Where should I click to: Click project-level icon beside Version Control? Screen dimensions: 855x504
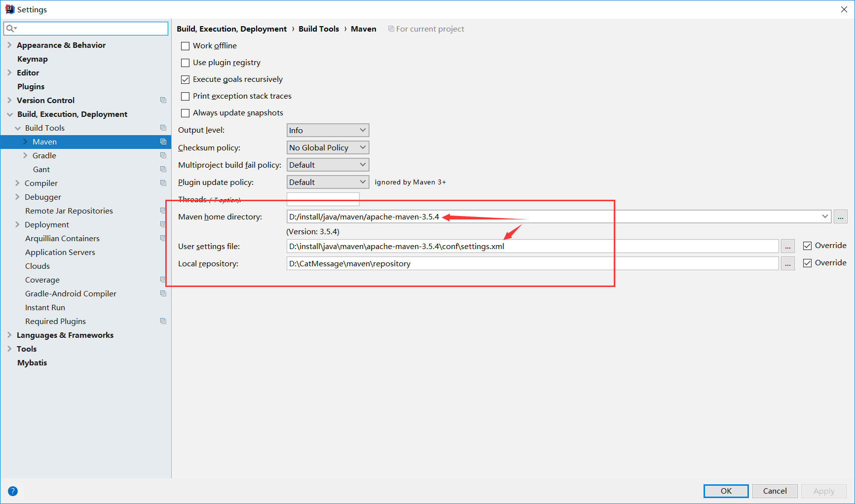(163, 100)
